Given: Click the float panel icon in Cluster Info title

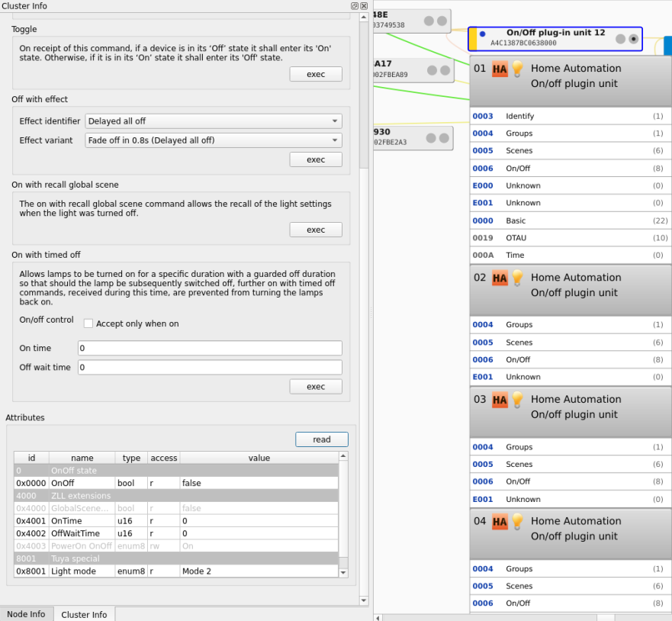Looking at the screenshot, I should (355, 6).
